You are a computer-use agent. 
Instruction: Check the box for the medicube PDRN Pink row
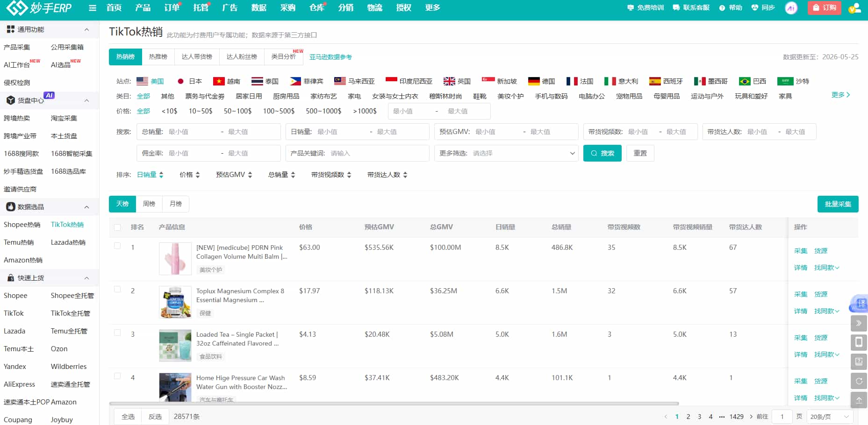coord(117,246)
